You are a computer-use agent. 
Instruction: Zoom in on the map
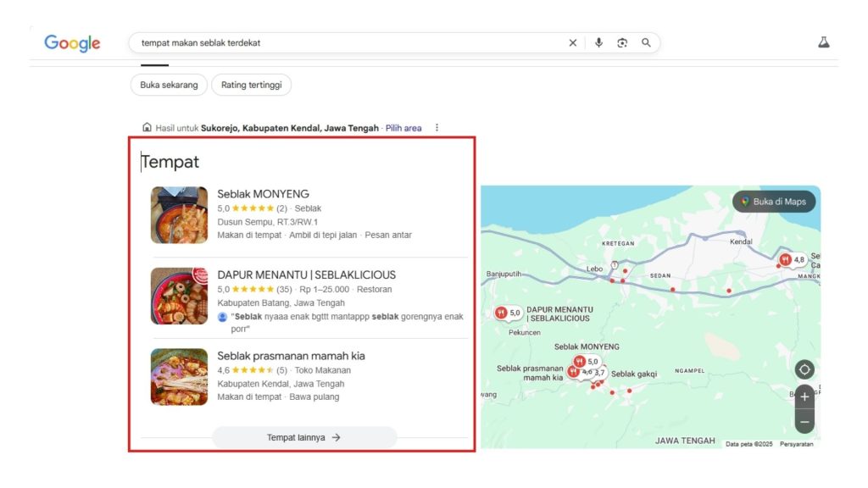click(x=804, y=396)
